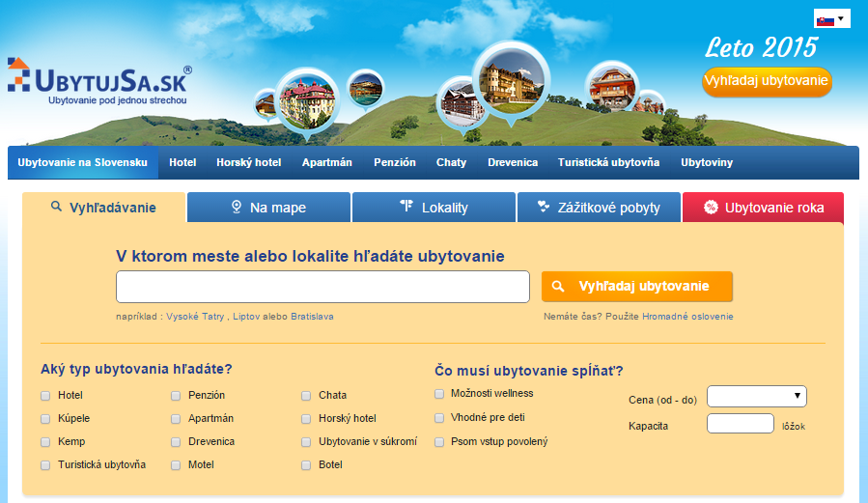Click the signpost icon beside Lokality

pos(406,207)
